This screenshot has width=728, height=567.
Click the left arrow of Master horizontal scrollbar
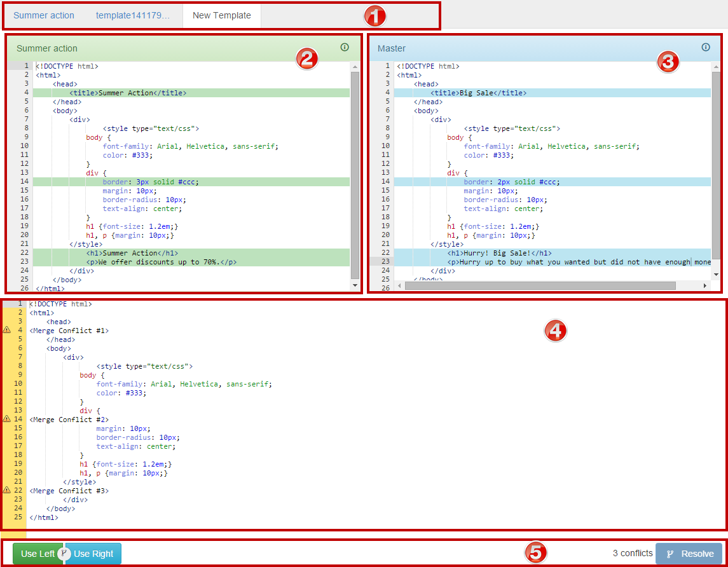point(399,285)
